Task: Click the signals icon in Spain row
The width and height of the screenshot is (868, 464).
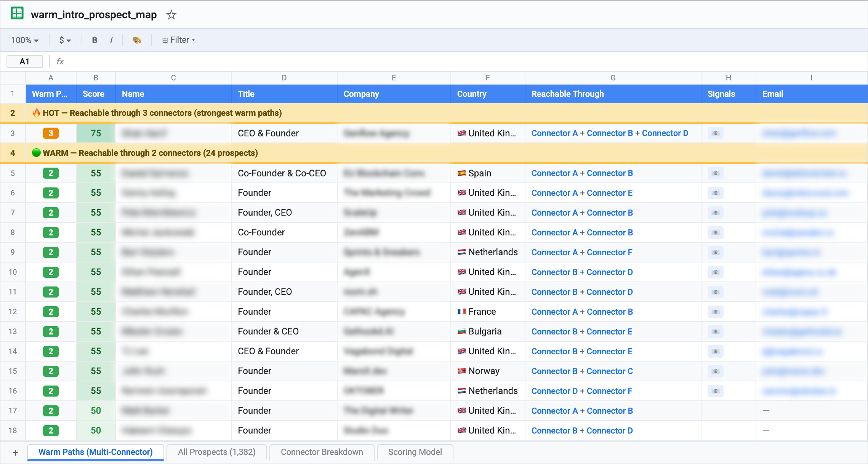Action: [715, 173]
